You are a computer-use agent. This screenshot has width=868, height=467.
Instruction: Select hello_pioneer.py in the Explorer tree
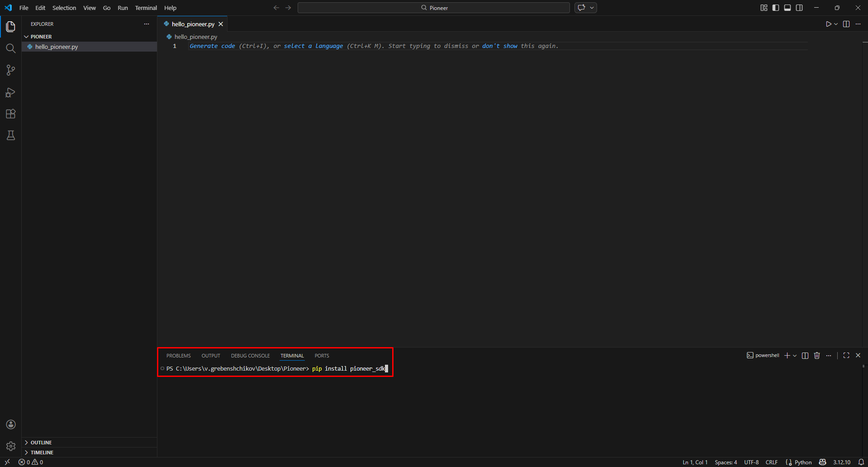89,47
